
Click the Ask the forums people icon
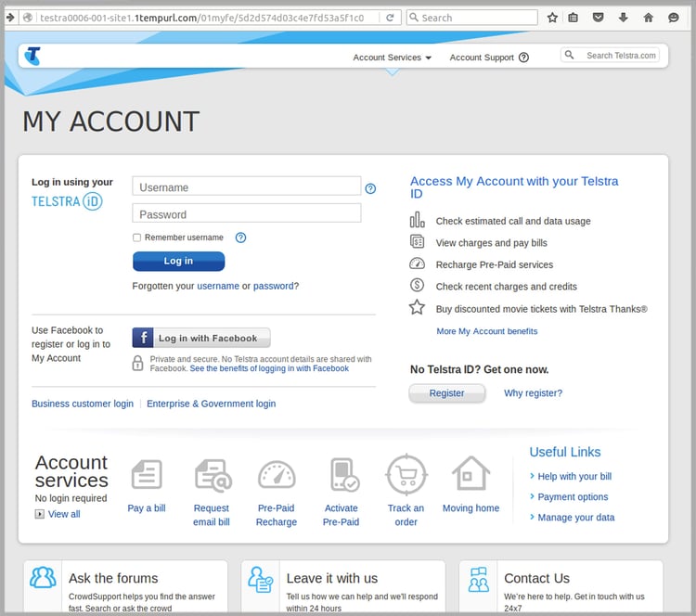click(x=43, y=577)
